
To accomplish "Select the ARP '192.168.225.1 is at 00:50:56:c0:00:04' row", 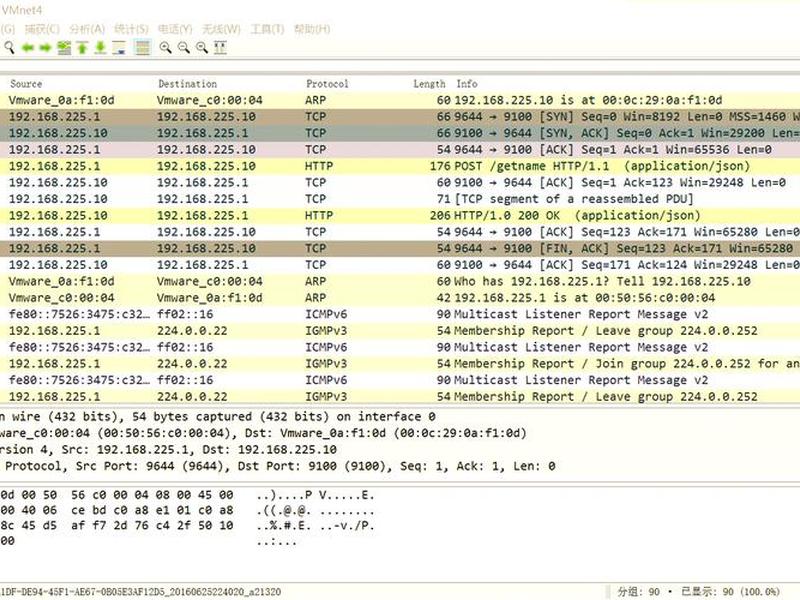I will pyautogui.click(x=400, y=297).
